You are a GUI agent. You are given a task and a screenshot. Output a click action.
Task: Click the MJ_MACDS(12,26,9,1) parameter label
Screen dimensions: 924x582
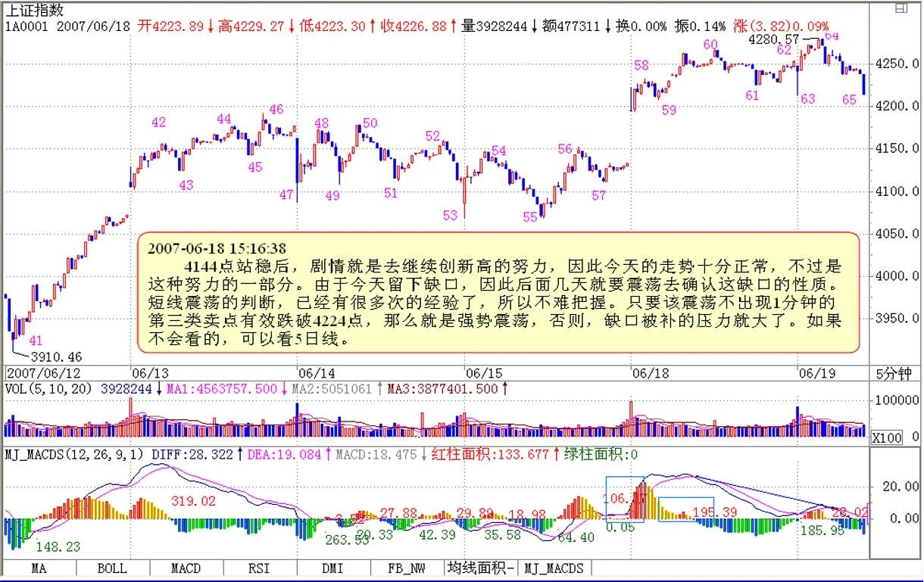click(x=74, y=455)
